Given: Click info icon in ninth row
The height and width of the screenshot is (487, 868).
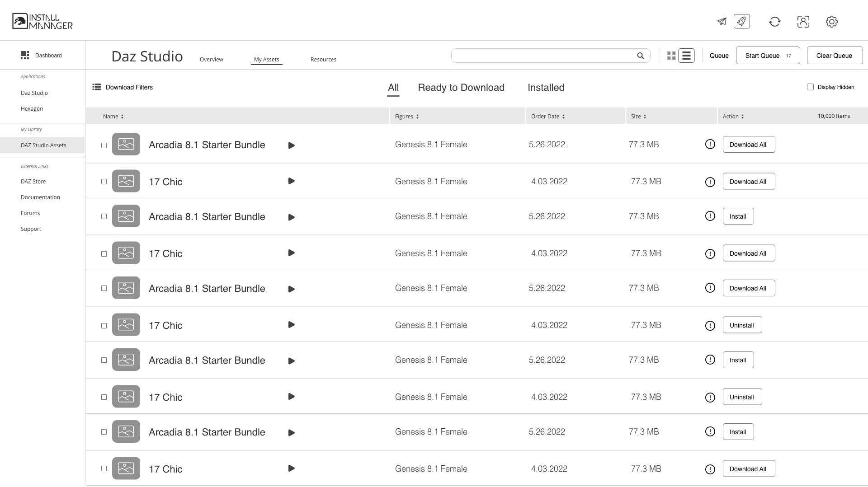Looking at the screenshot, I should pyautogui.click(x=710, y=431).
